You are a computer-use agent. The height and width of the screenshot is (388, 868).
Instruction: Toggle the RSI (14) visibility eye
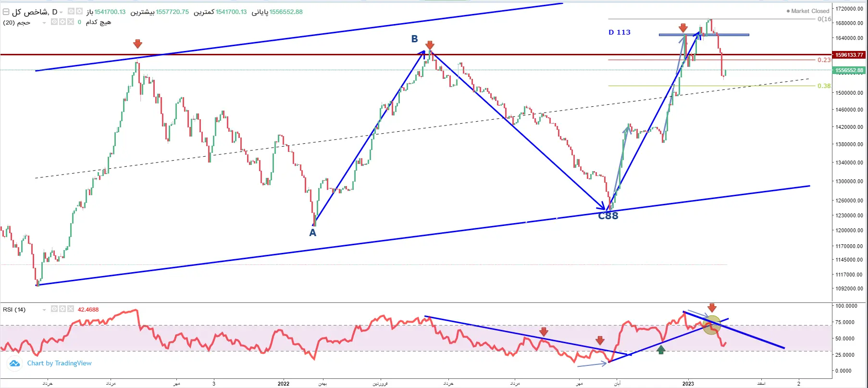(54, 309)
